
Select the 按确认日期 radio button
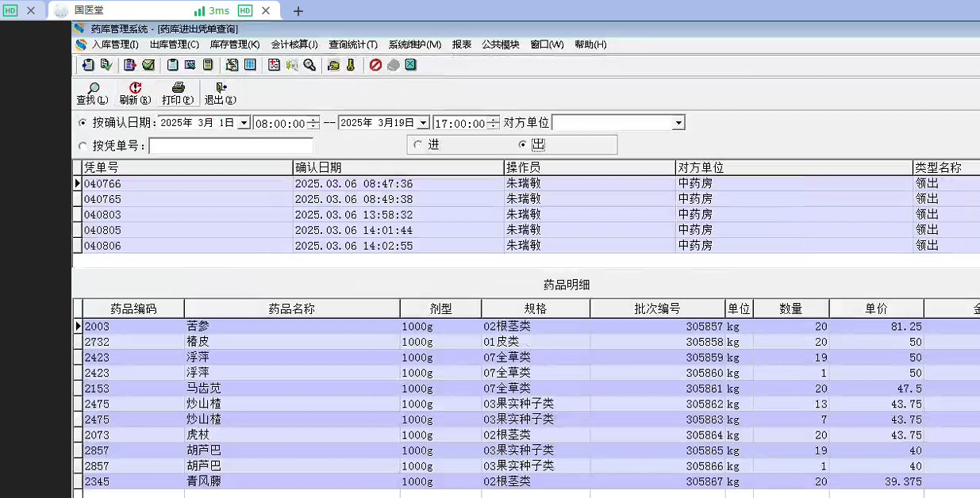(x=83, y=123)
